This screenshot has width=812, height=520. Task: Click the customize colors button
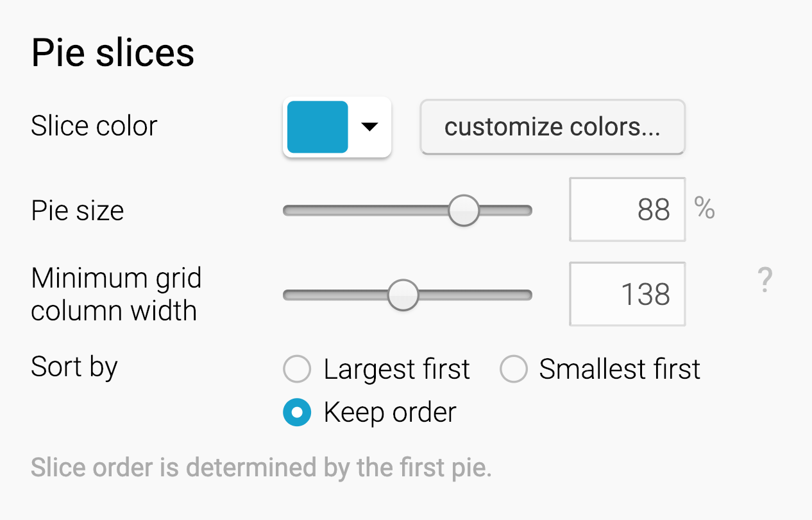point(552,127)
